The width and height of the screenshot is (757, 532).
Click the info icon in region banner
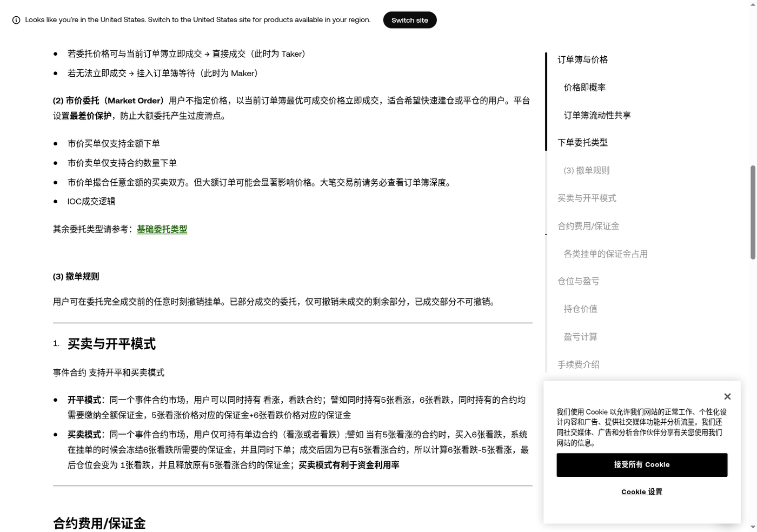[16, 20]
